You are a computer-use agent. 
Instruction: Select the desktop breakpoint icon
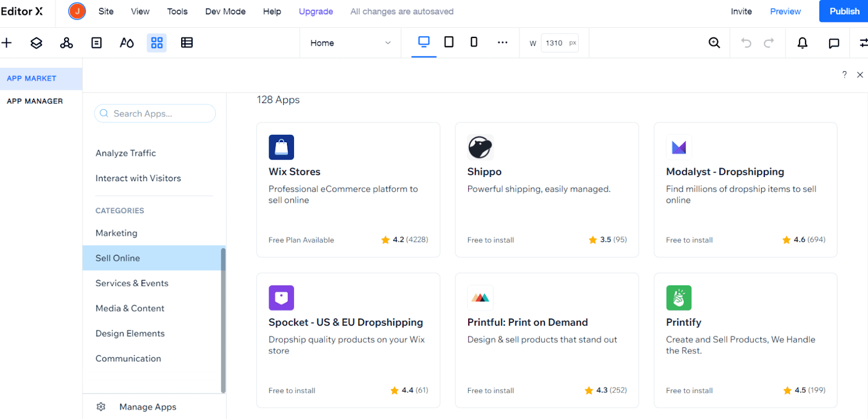click(424, 42)
